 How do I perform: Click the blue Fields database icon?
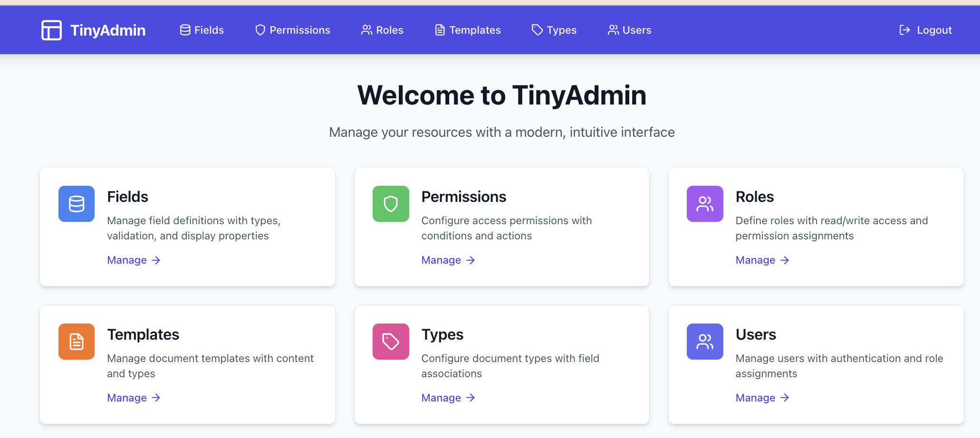coord(77,204)
